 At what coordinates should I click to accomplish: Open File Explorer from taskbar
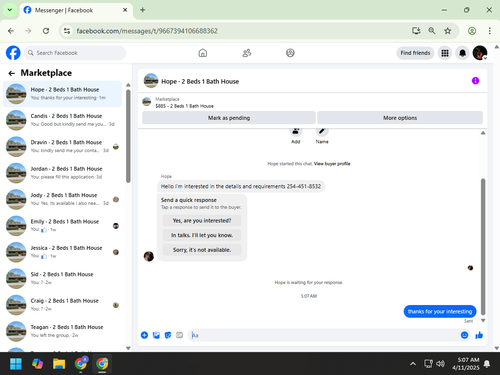pos(59,364)
